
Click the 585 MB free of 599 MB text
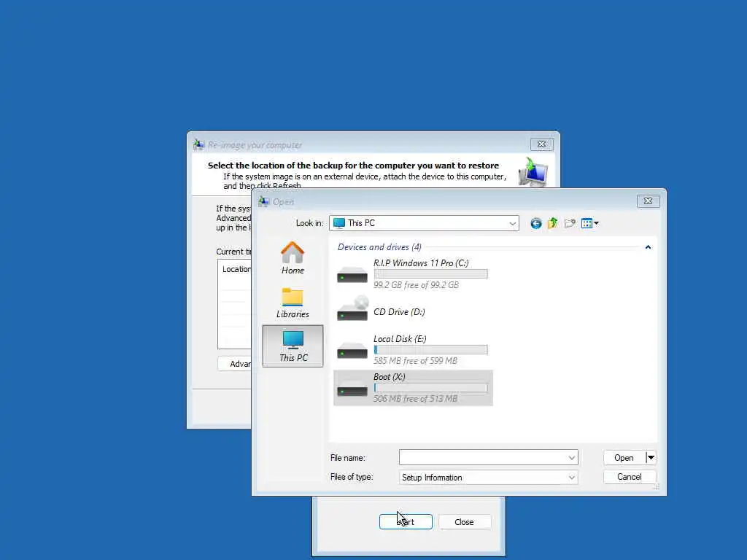point(415,361)
